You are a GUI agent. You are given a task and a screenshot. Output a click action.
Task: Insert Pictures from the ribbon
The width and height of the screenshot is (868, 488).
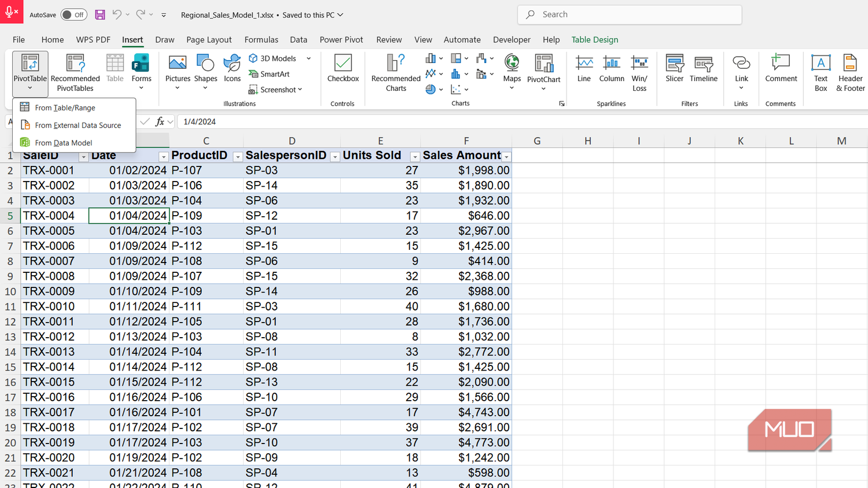pyautogui.click(x=178, y=73)
